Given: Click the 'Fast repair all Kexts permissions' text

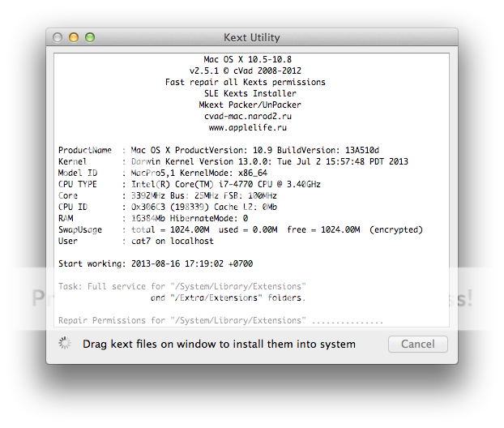Looking at the screenshot, I should click(246, 82).
